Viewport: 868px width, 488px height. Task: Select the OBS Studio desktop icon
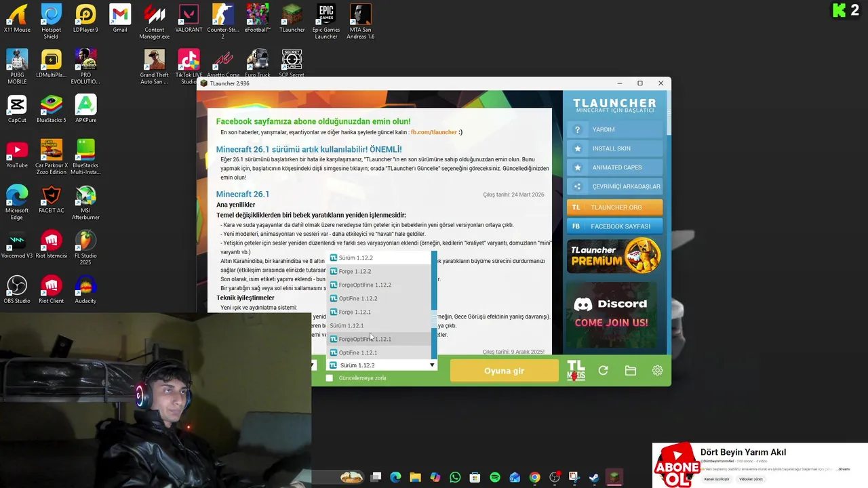(17, 289)
